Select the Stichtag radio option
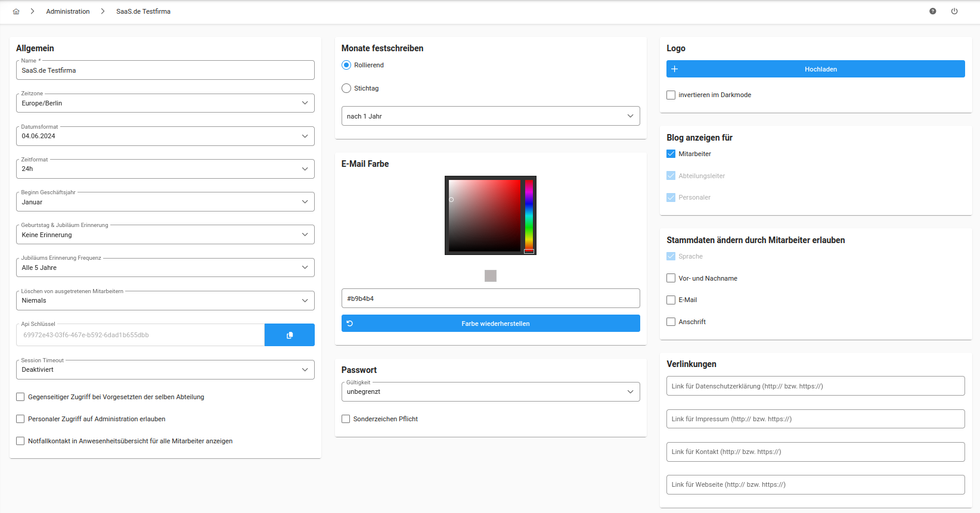This screenshot has height=513, width=980. [x=346, y=88]
